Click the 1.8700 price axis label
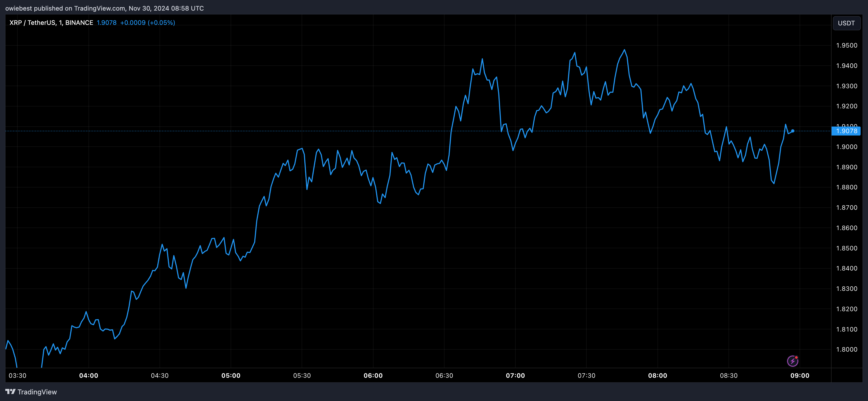This screenshot has width=868, height=401. coord(847,208)
